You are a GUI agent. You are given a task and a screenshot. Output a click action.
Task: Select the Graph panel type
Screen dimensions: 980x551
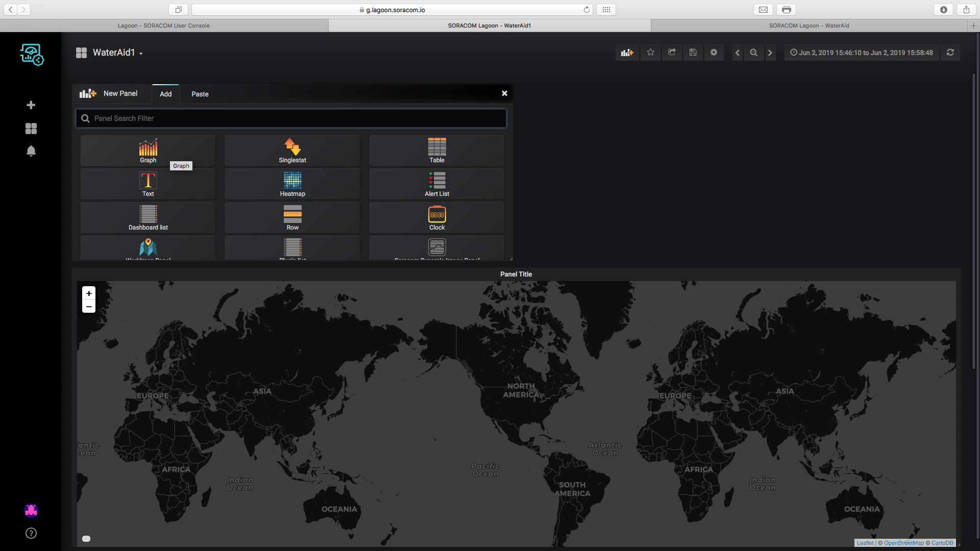(148, 151)
